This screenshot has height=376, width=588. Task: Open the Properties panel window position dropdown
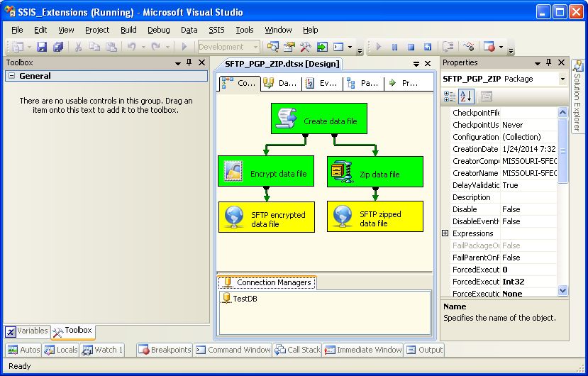pyautogui.click(x=537, y=63)
